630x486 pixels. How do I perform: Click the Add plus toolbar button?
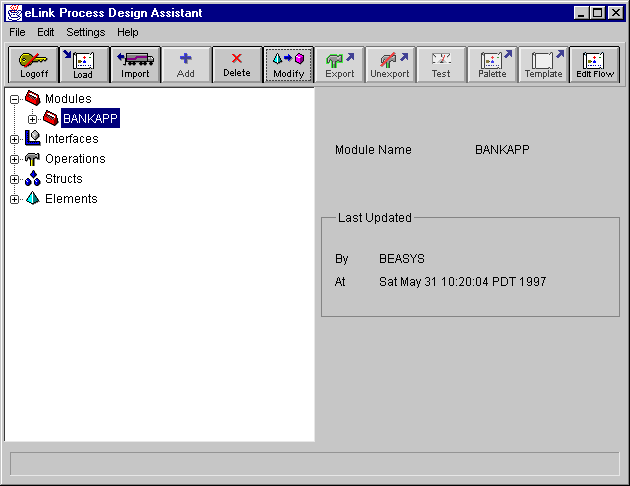[186, 65]
